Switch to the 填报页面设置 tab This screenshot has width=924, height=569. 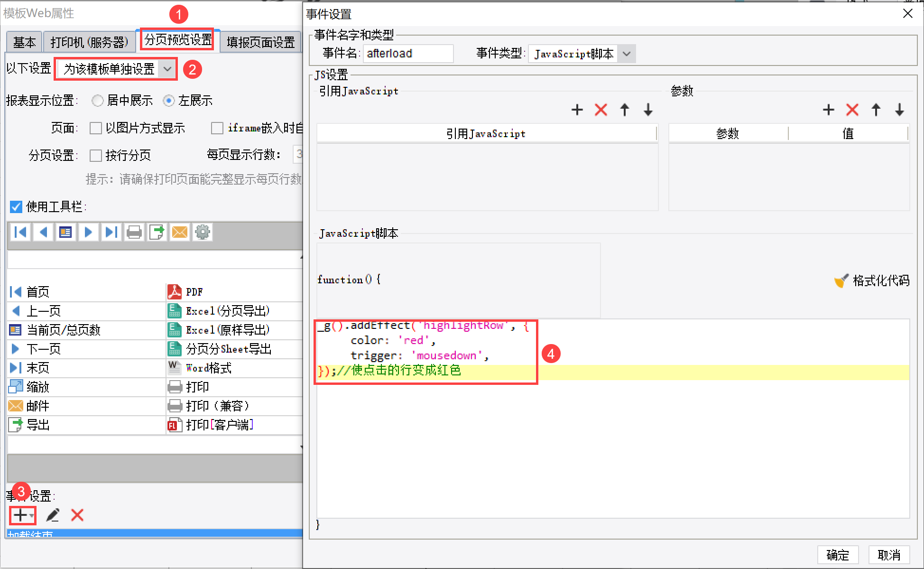(x=260, y=42)
